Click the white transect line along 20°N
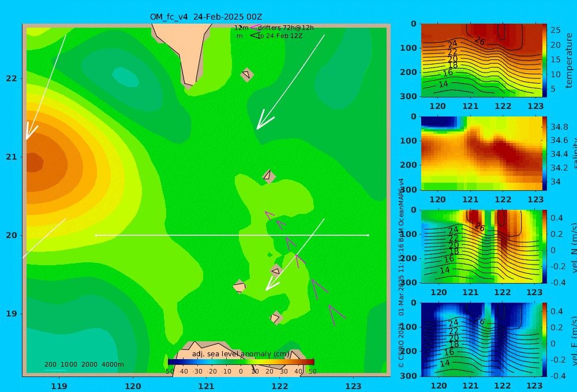Viewport: 577px width, 392px height. (x=232, y=235)
